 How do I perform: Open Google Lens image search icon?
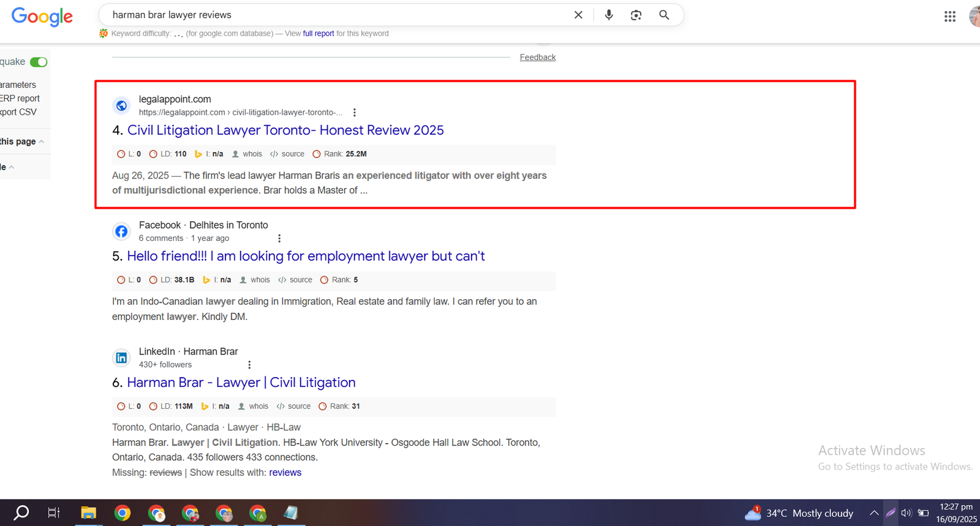coord(636,15)
